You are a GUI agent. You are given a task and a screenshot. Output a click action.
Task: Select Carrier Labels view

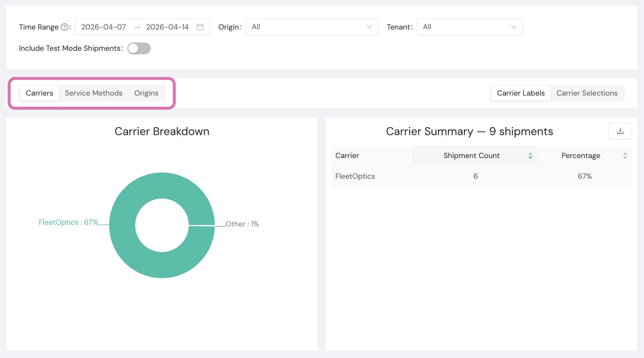point(520,93)
